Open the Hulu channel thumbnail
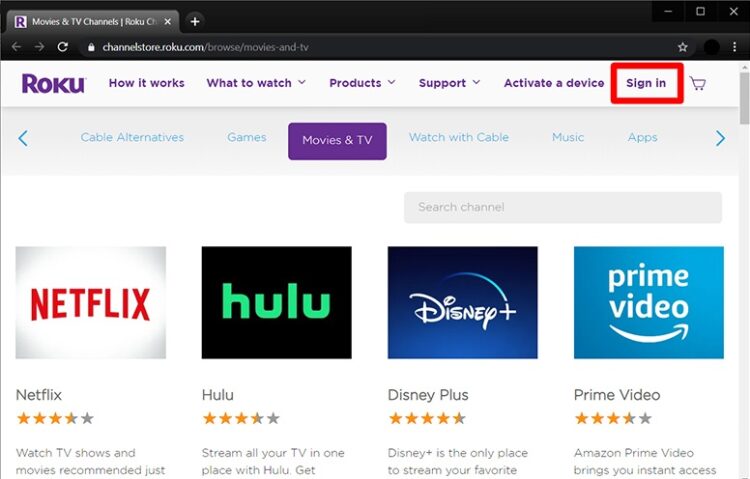Image resolution: width=750 pixels, height=479 pixels. coord(276,302)
